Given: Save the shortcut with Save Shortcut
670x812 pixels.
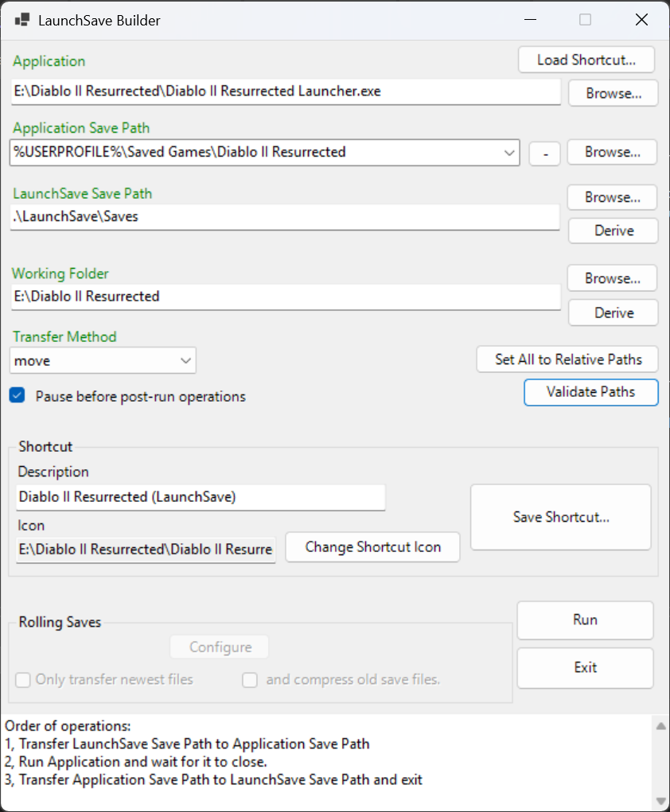Looking at the screenshot, I should [x=560, y=517].
